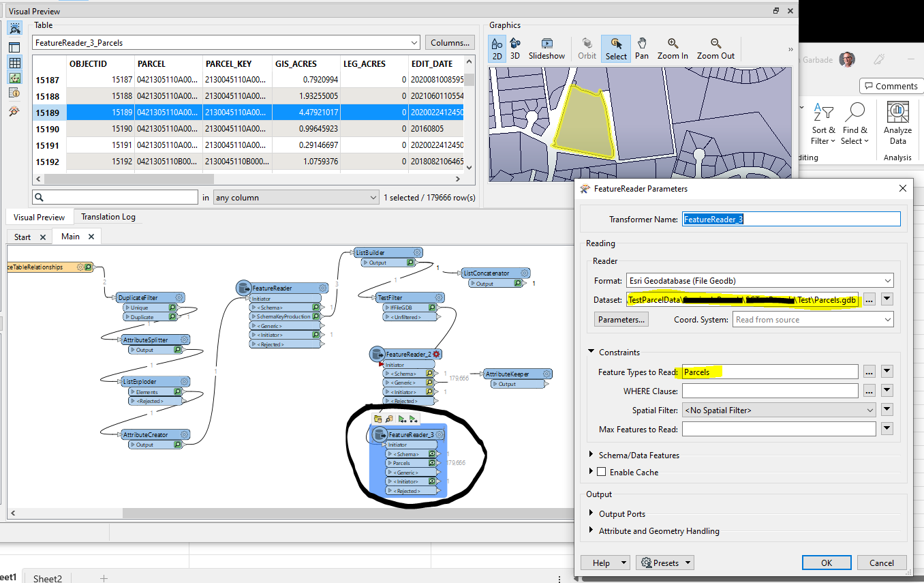Switch to 2D view in Graphics toolbar
The width and height of the screenshot is (924, 583).
[497, 48]
